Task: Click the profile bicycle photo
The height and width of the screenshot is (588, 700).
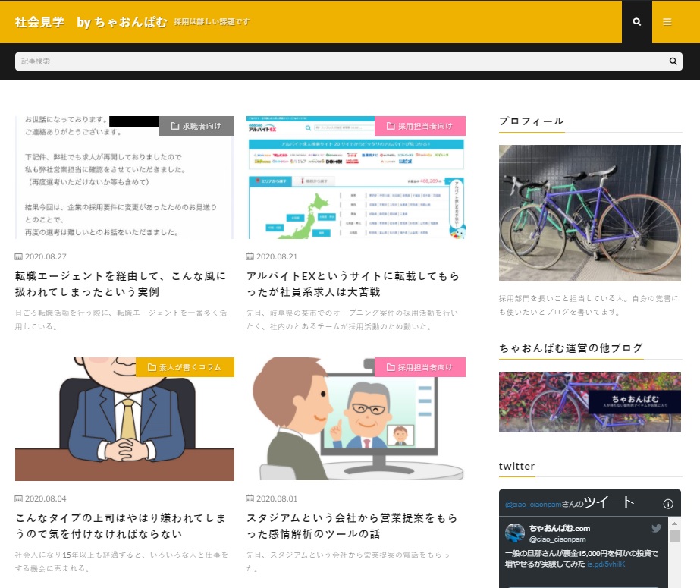Action: click(590, 213)
